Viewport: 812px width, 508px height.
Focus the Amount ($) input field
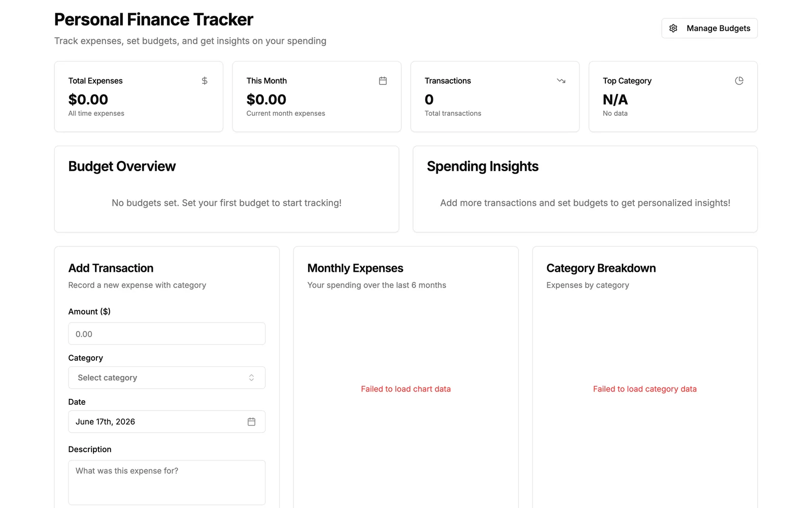[166, 334]
